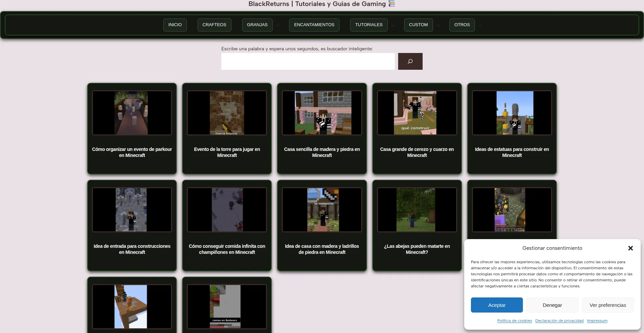Open Ver preferencias cookie settings
Screen dimensions: 644x333
pyautogui.click(x=608, y=305)
